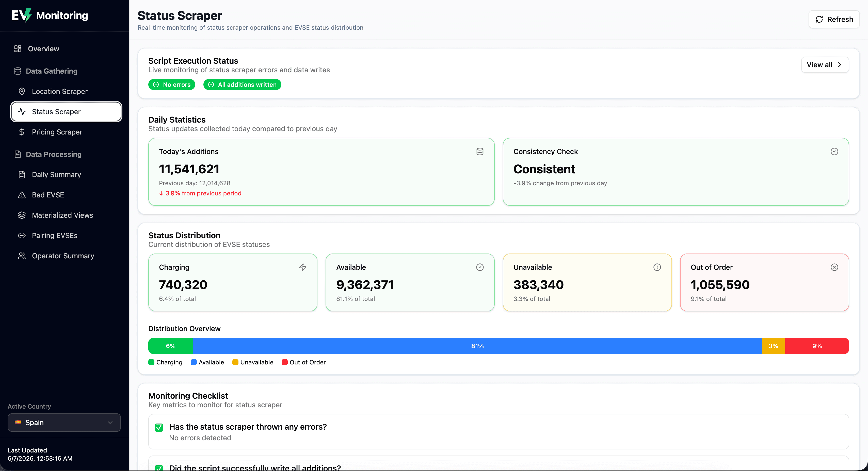The height and width of the screenshot is (471, 868).
Task: Click the All additions written badge
Action: [x=242, y=85]
